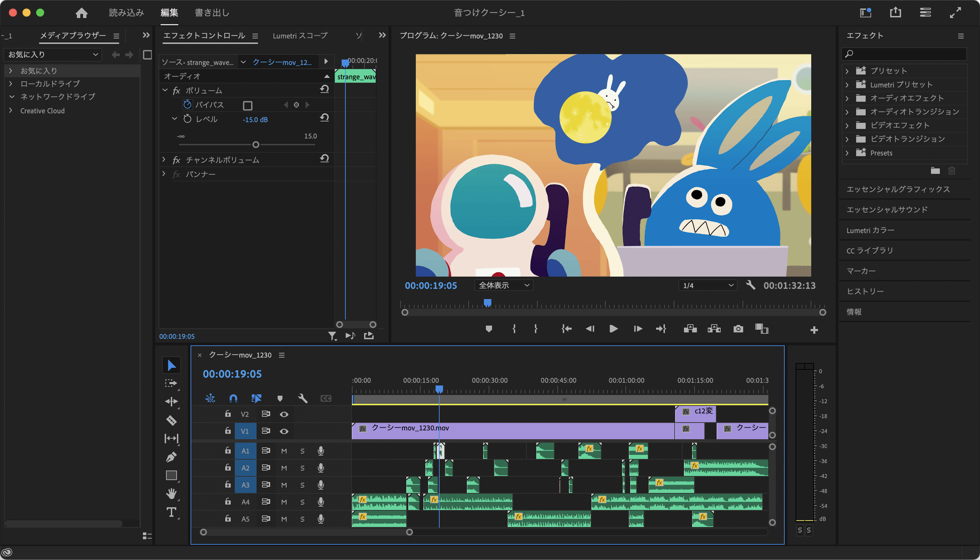Select the Hand tool
This screenshot has height=560, width=980.
click(x=171, y=493)
